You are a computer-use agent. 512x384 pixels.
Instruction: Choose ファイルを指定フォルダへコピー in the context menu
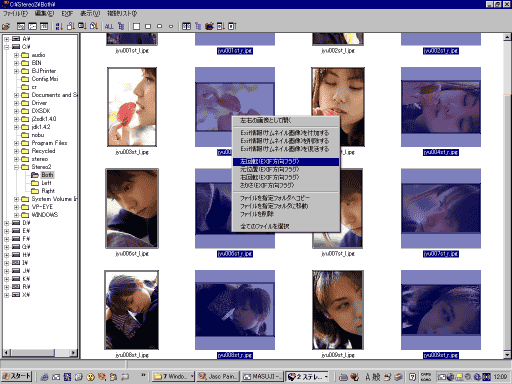(286, 198)
